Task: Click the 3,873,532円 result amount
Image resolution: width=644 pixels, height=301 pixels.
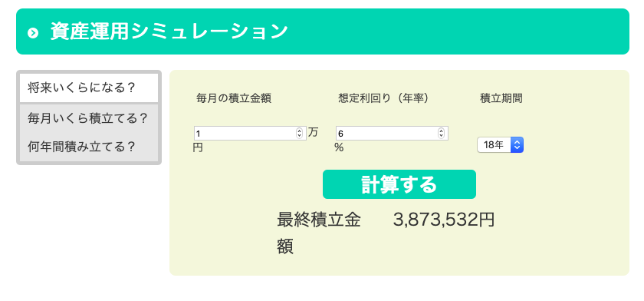Action: click(444, 220)
